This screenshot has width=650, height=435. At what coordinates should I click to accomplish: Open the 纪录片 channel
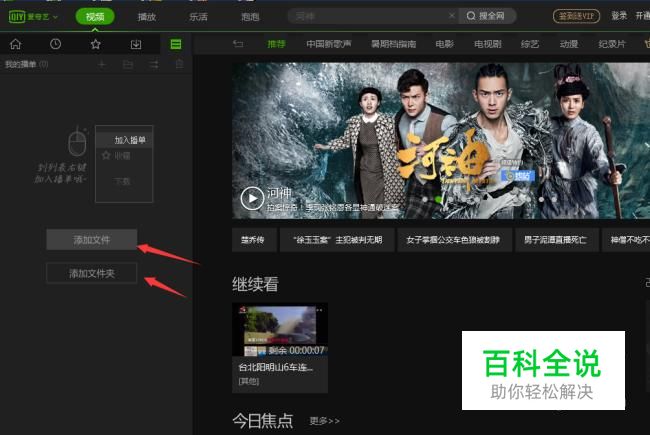[x=611, y=44]
